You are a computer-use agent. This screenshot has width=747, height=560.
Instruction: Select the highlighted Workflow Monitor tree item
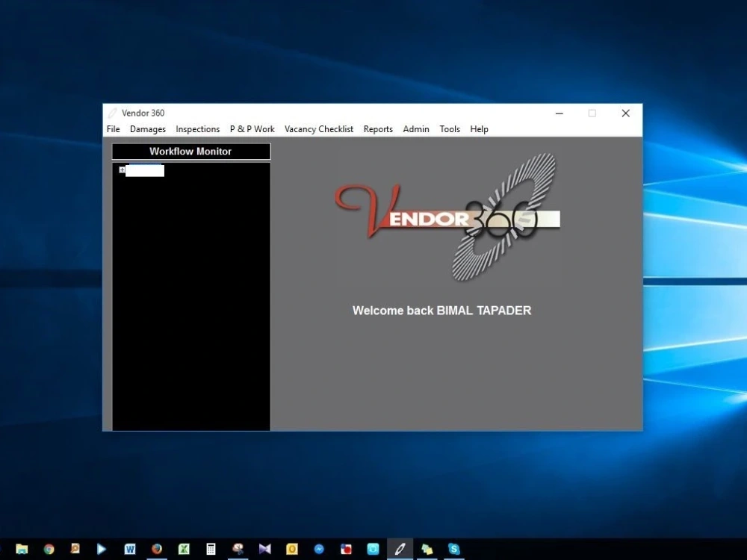145,170
